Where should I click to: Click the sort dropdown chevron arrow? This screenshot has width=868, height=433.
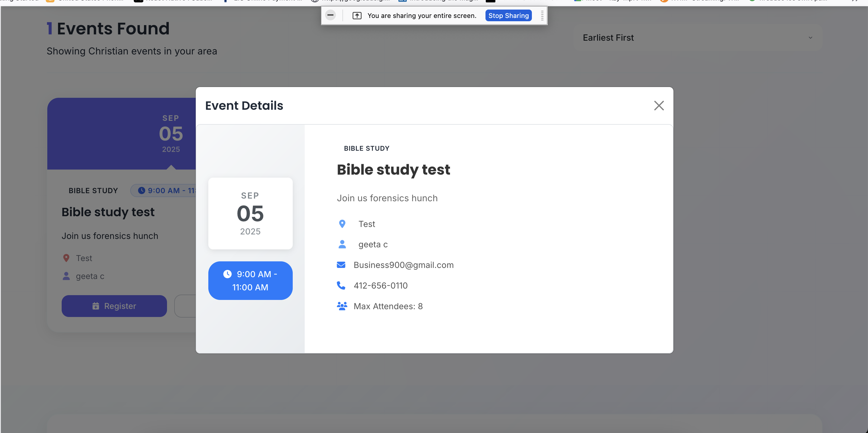point(810,38)
